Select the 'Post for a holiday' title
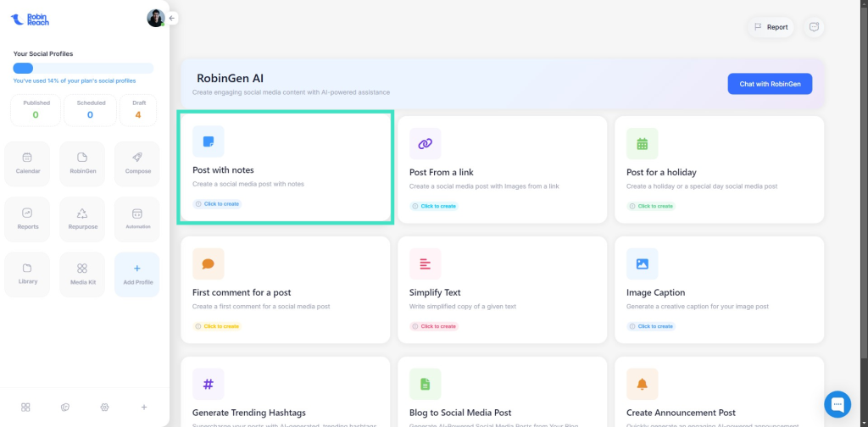This screenshot has width=868, height=427. coord(661,173)
